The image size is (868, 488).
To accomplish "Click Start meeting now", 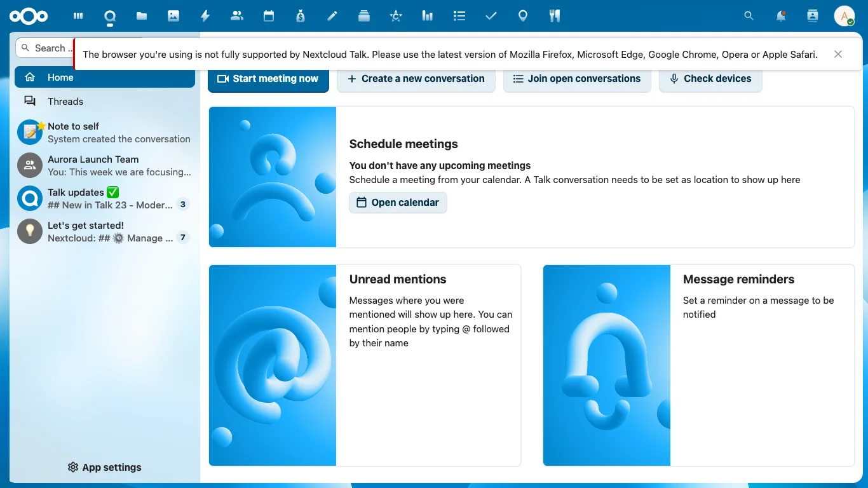I will click(268, 79).
